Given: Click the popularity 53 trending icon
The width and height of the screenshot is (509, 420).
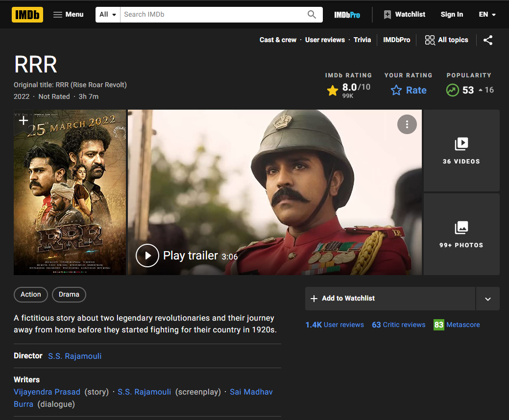Looking at the screenshot, I should pyautogui.click(x=453, y=90).
